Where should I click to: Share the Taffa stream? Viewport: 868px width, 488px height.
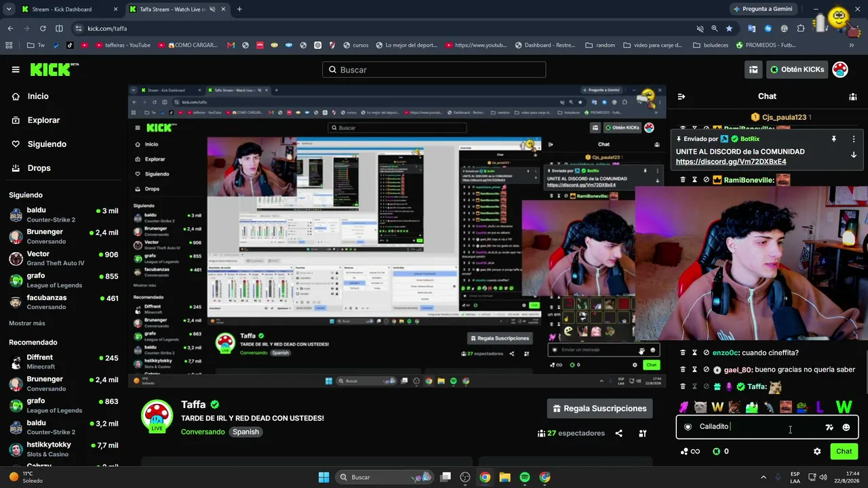pos(618,433)
